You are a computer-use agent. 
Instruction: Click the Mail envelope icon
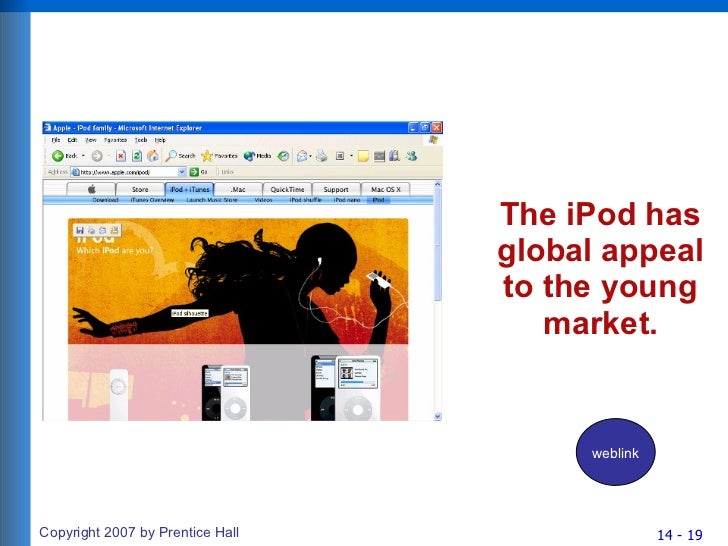[302, 156]
